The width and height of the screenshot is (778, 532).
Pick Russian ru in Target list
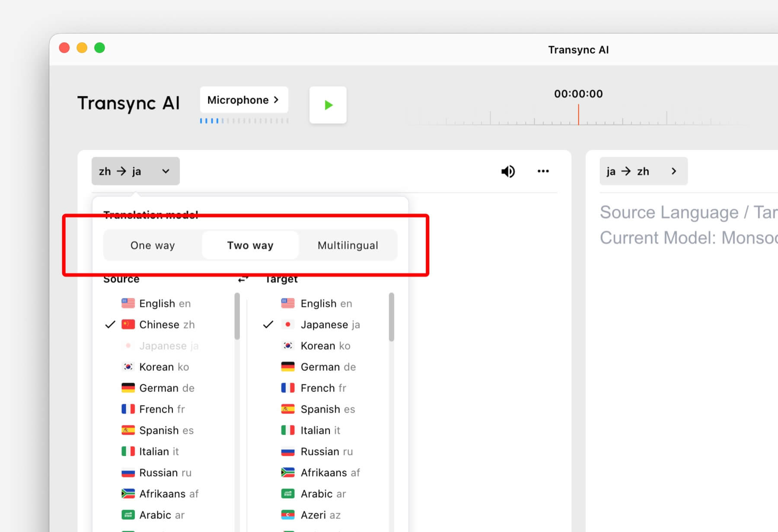pyautogui.click(x=317, y=452)
